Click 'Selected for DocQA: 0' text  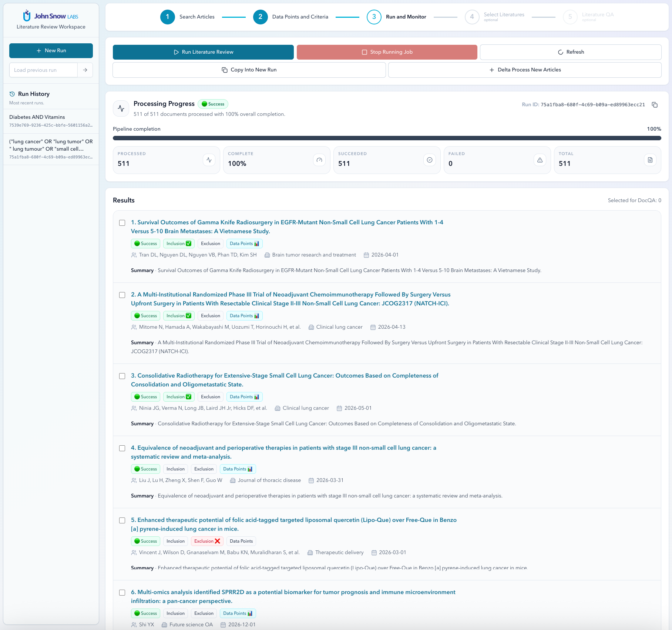click(634, 201)
